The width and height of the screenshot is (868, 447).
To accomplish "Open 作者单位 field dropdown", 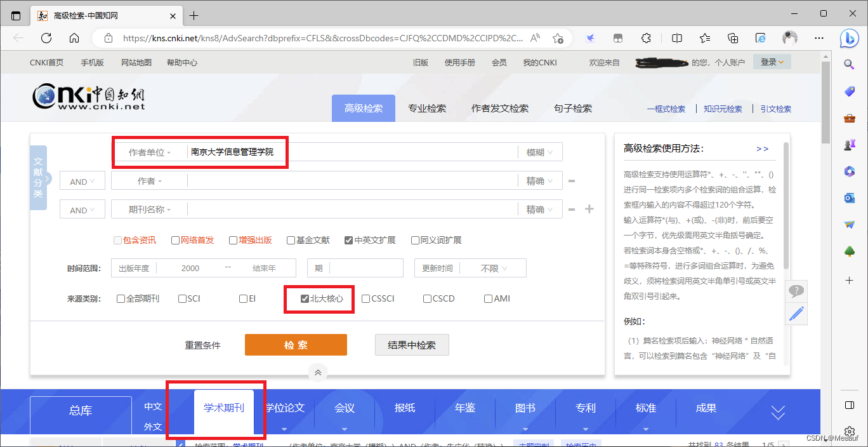I will point(150,152).
